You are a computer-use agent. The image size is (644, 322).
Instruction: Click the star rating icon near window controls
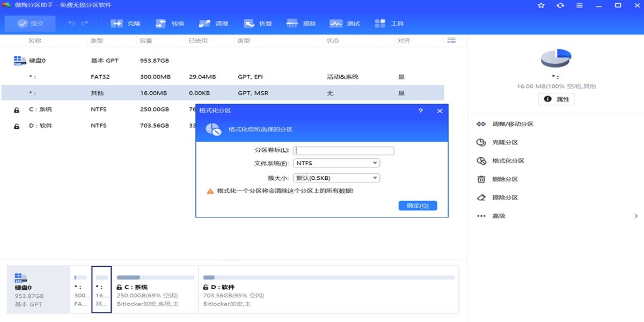(x=540, y=6)
